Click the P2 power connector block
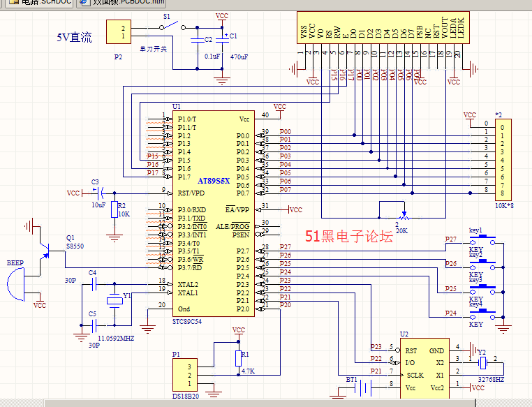The width and height of the screenshot is (532, 407). click(x=119, y=33)
